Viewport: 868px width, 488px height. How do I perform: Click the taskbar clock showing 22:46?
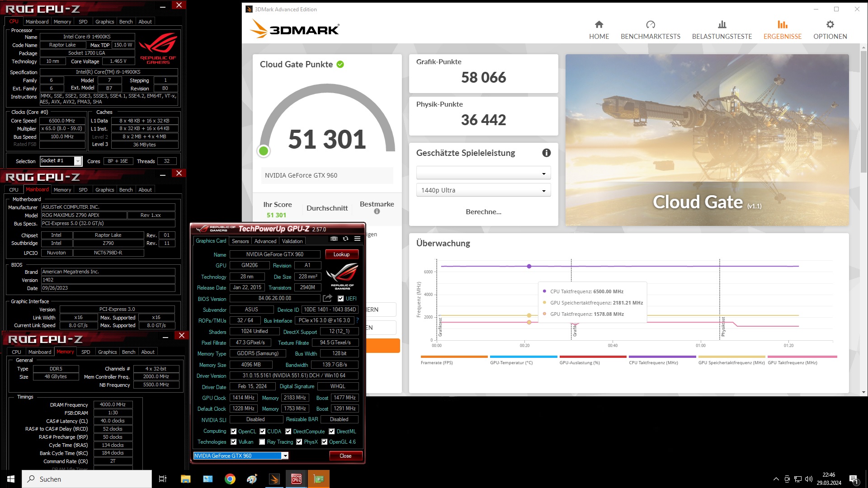point(829,479)
